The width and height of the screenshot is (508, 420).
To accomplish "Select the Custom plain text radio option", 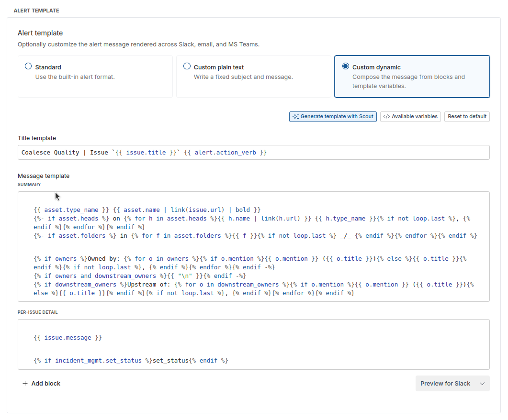I will coord(187,66).
